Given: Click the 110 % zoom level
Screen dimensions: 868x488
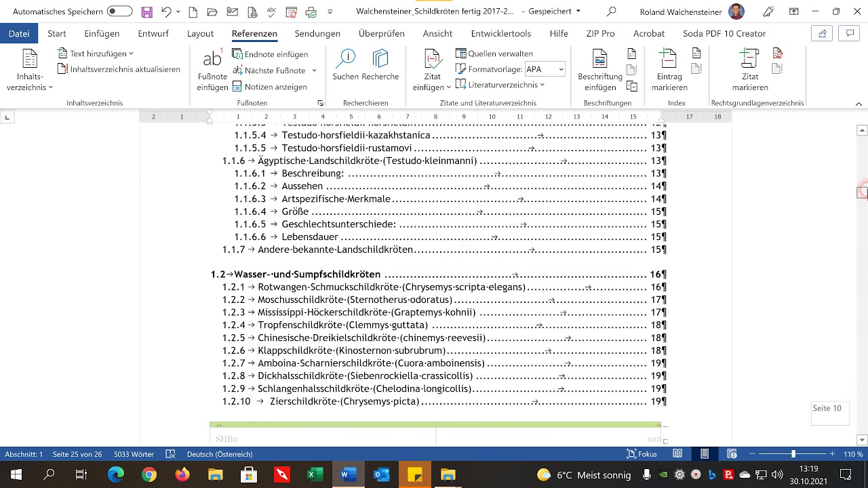Looking at the screenshot, I should 853,454.
